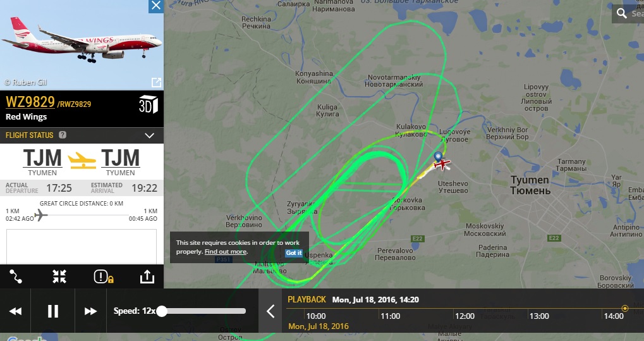Click the route display icon in the bottom toolbar
This screenshot has width=644, height=341.
pos(16,276)
